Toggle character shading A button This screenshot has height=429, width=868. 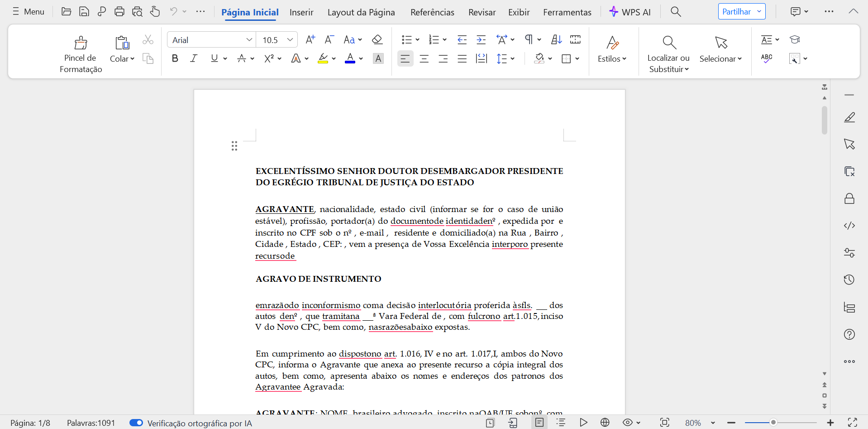pyautogui.click(x=378, y=58)
